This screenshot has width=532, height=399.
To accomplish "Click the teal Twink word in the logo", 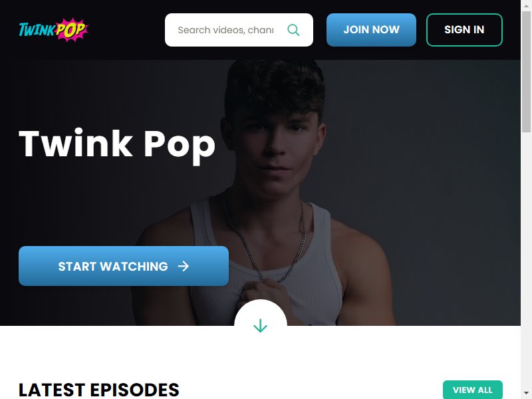I will click(x=37, y=30).
